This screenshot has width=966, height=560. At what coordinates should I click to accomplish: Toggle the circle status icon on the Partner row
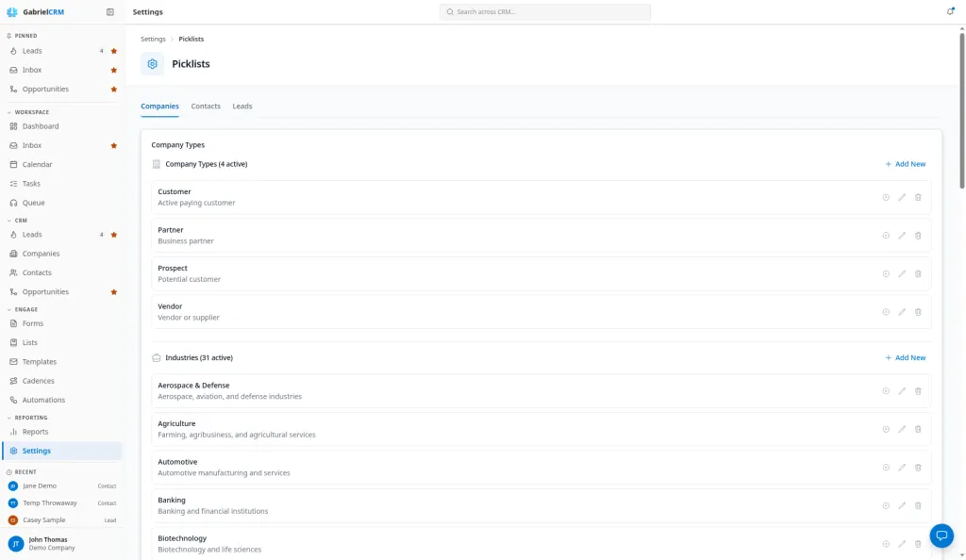(886, 236)
